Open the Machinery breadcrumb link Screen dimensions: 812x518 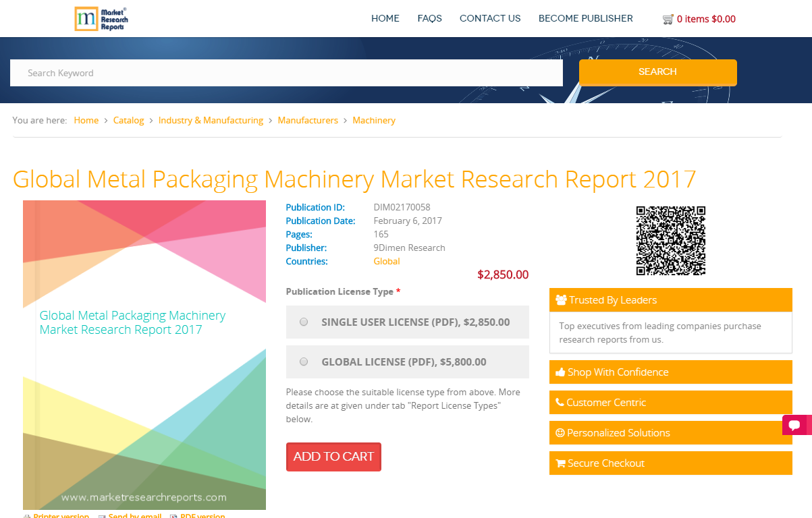[374, 120]
